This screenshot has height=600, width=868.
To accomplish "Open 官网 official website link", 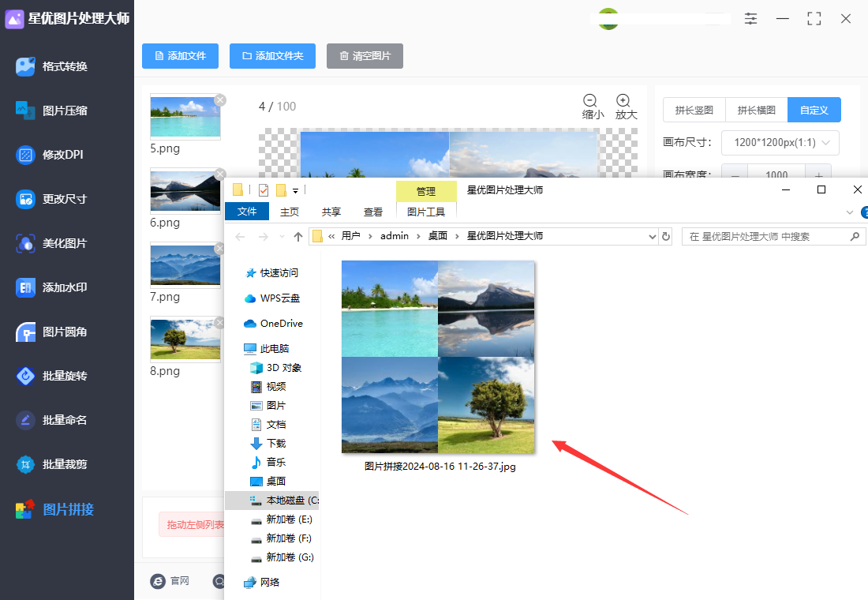I will click(170, 580).
